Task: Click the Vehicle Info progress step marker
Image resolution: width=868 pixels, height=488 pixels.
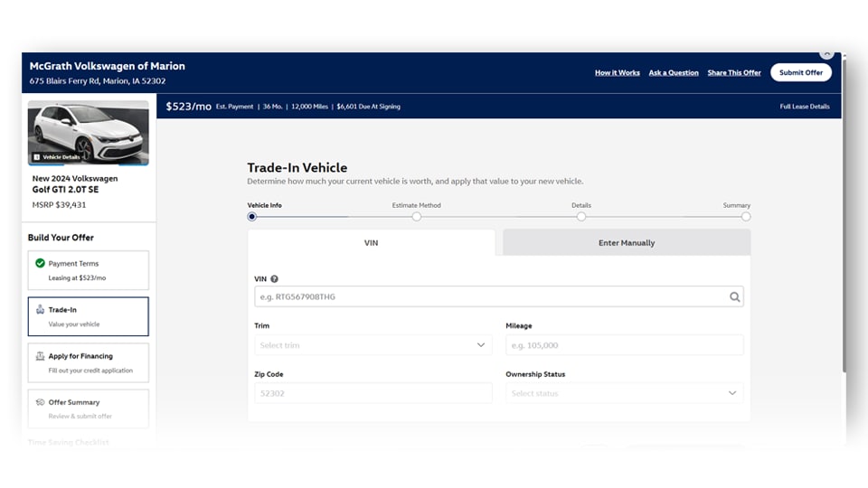Action: (252, 217)
